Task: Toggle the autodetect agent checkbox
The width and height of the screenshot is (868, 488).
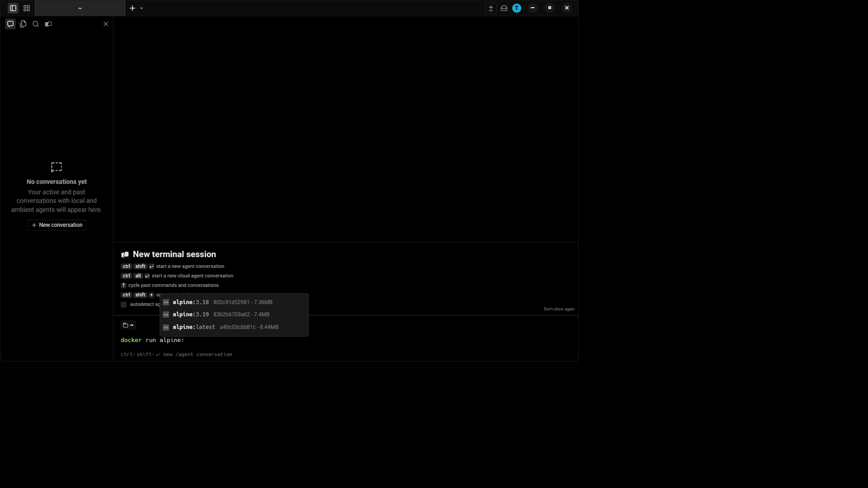Action: (124, 305)
